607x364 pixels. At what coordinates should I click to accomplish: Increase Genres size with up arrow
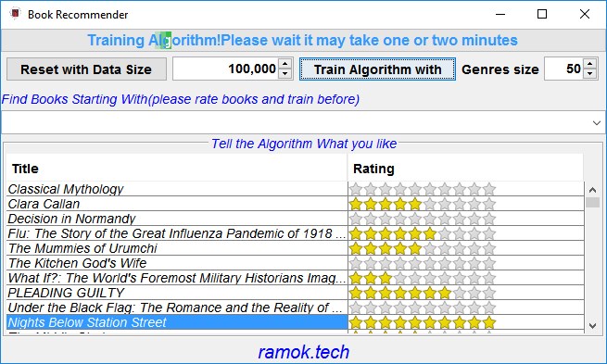click(x=590, y=64)
